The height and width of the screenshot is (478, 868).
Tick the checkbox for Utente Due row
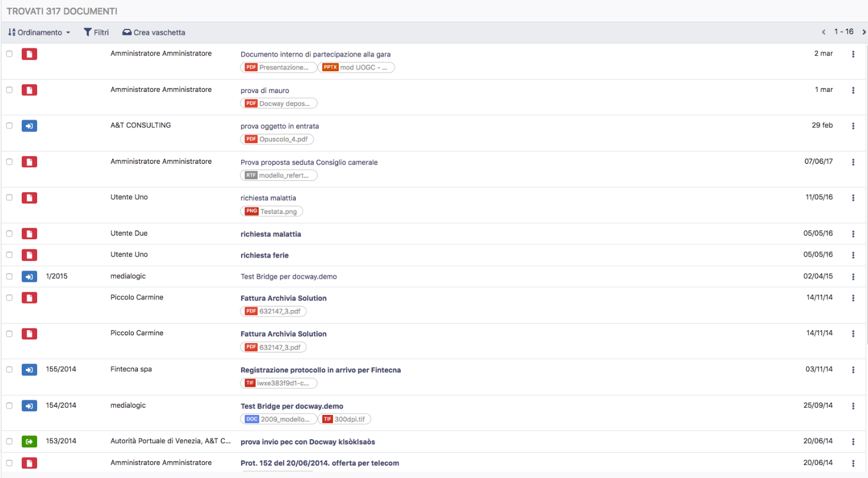(9, 233)
